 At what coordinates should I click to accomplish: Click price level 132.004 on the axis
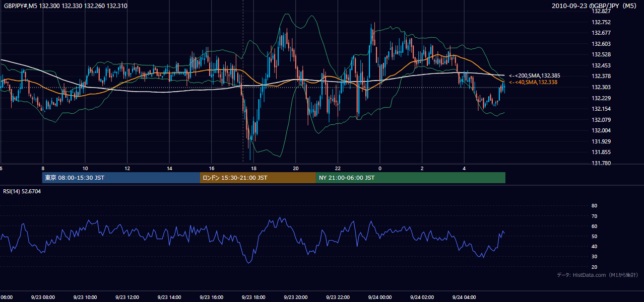(601, 130)
